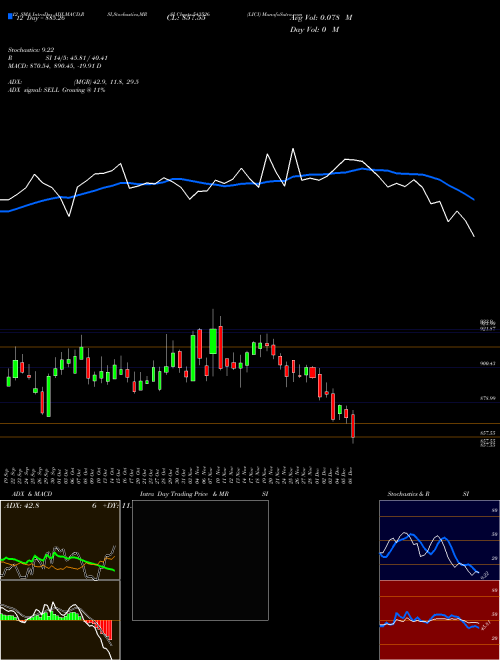
Task: Open the MACD histogram sub-chart
Action: tap(60, 620)
